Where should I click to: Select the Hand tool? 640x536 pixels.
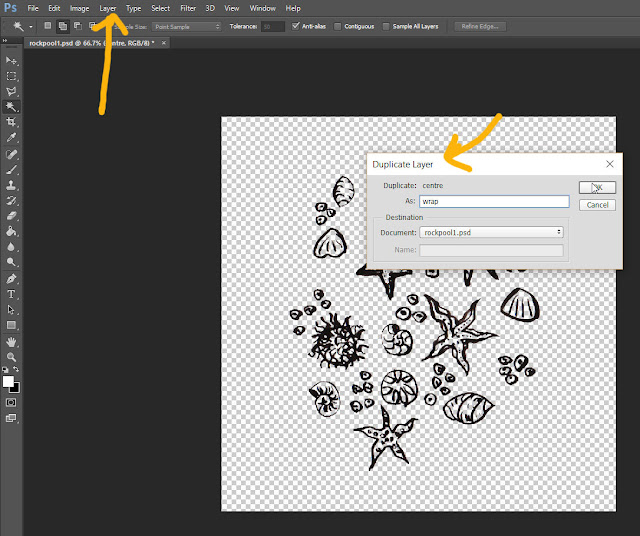[x=11, y=342]
